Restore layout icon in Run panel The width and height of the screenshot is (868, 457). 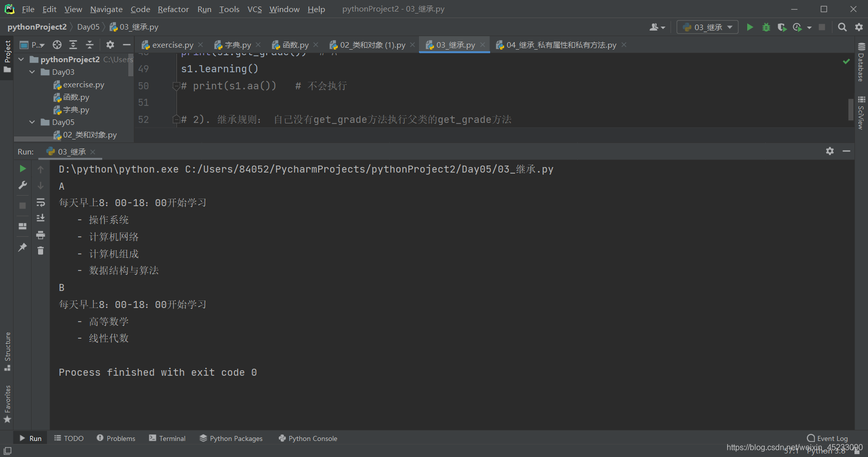[x=23, y=226]
